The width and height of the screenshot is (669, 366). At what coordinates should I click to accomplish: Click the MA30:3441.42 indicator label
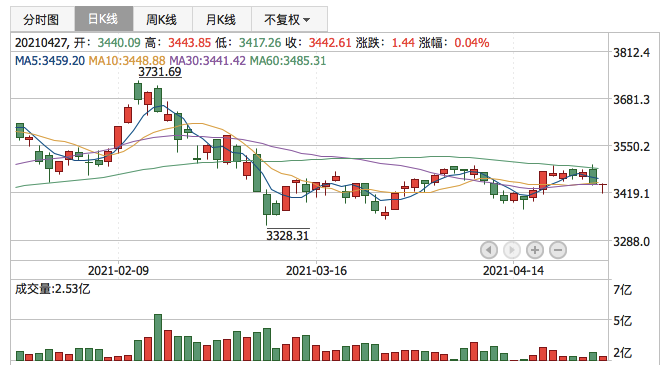click(207, 61)
